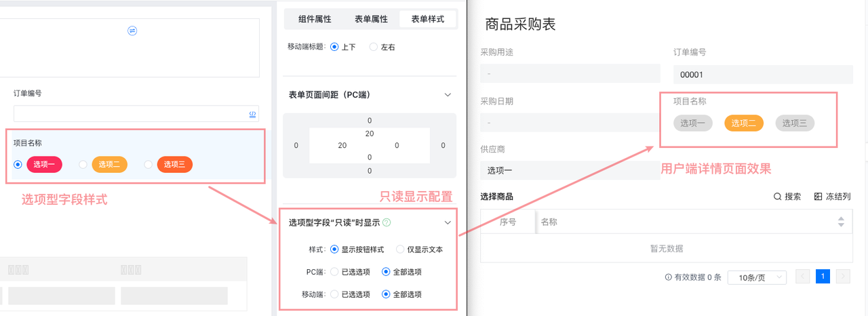This screenshot has height=316, width=868.
Task: Click the link icon in 订单编号 field
Action: pos(252,114)
